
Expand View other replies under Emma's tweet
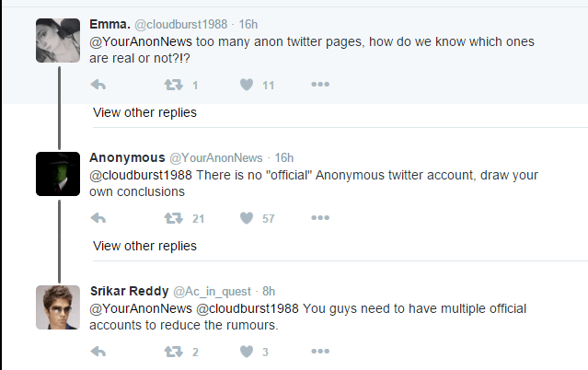coord(144,112)
